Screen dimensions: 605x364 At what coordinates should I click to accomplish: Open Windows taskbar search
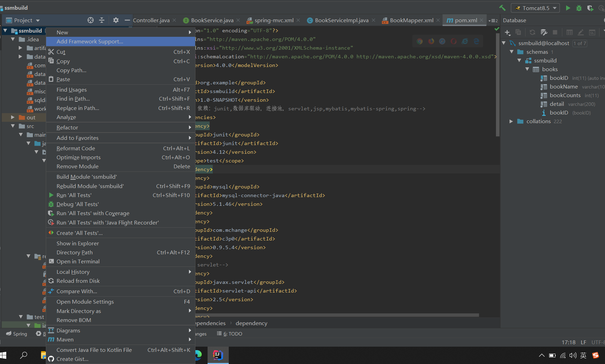pyautogui.click(x=24, y=355)
